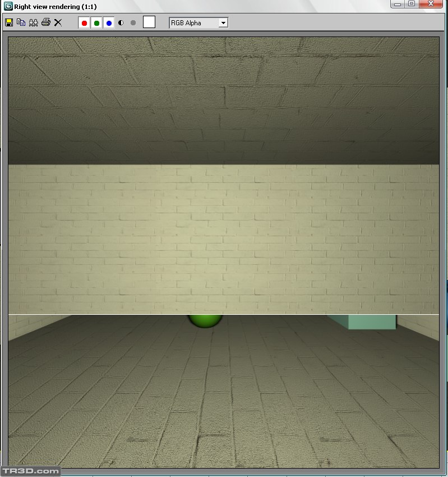Click the green sphere in the render

tap(205, 320)
